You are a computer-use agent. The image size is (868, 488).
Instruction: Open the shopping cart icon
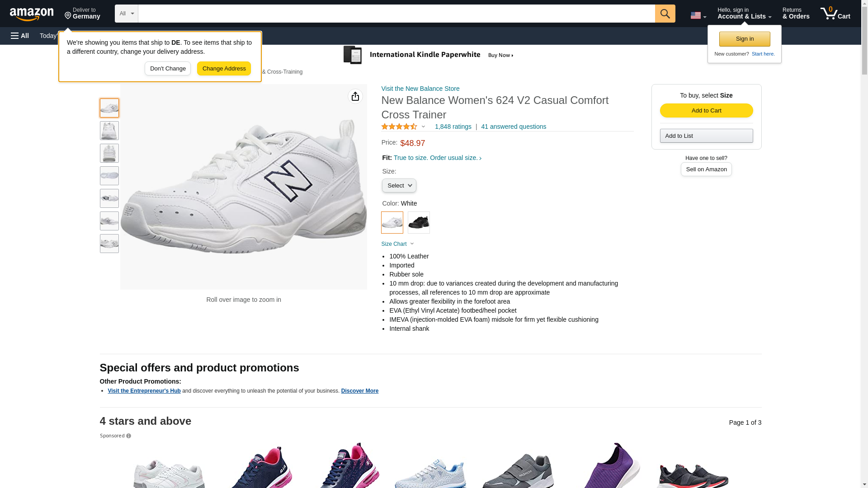[x=835, y=14]
